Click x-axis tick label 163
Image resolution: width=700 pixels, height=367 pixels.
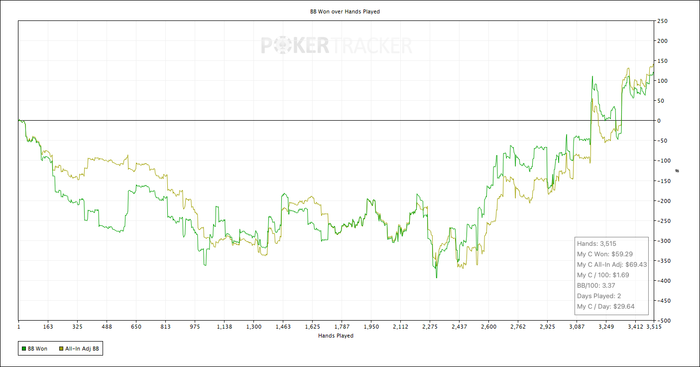click(x=48, y=327)
